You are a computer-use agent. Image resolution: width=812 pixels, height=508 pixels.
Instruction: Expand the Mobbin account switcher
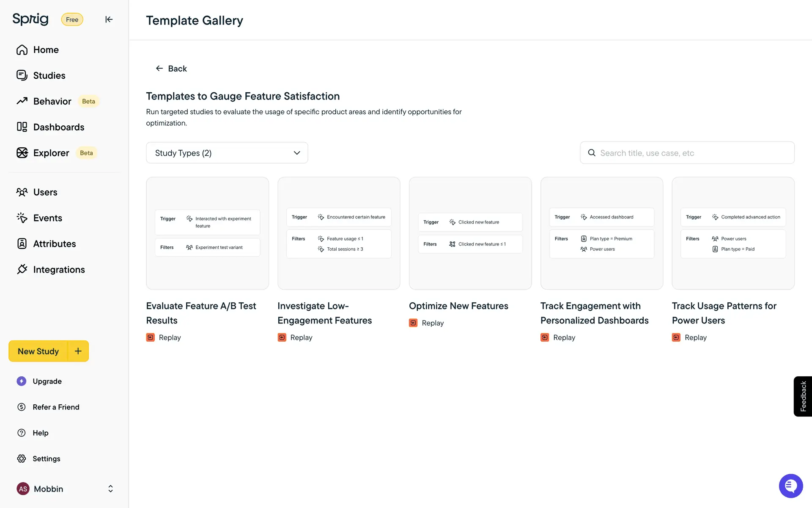coord(110,489)
